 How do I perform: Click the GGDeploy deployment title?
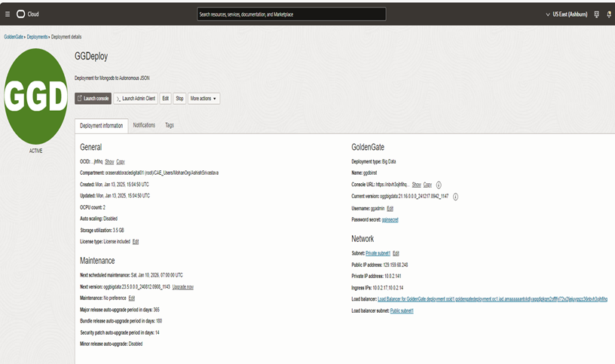[x=91, y=57]
